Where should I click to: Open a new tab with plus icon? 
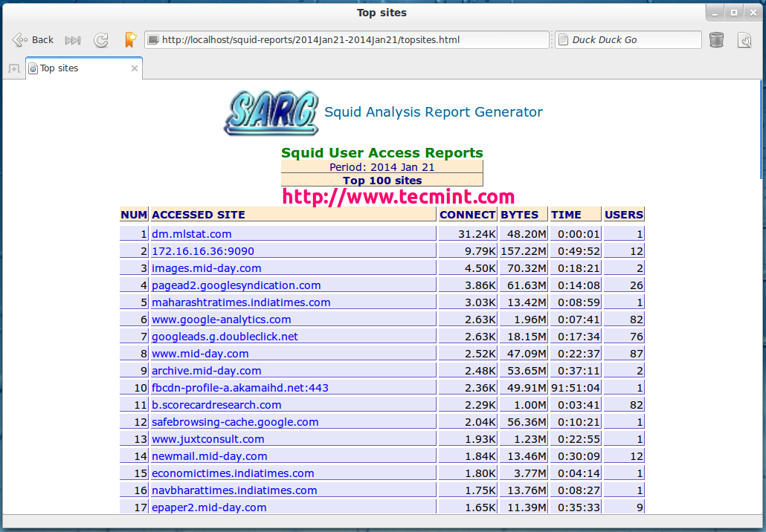click(14, 69)
